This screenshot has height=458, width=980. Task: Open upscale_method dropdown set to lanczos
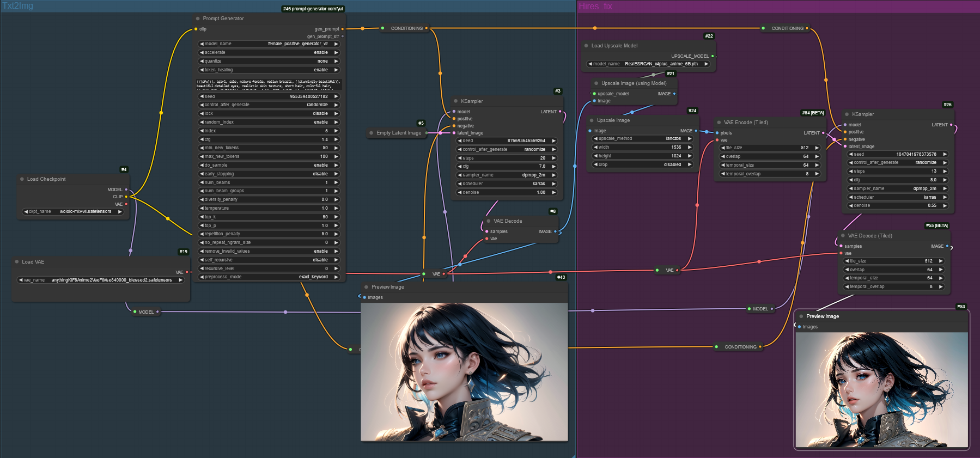(x=642, y=138)
